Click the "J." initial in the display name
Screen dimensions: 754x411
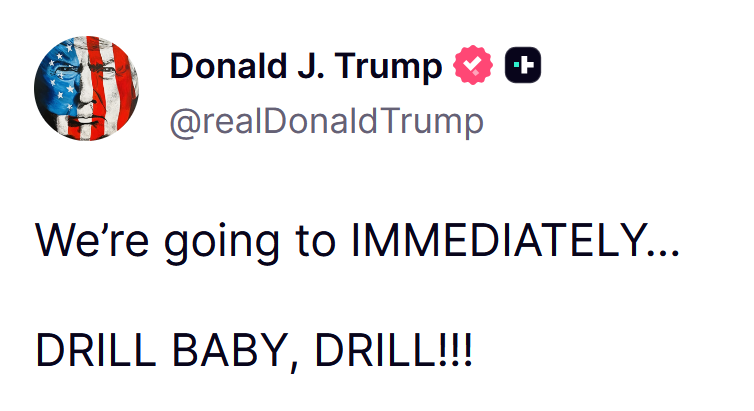(319, 67)
